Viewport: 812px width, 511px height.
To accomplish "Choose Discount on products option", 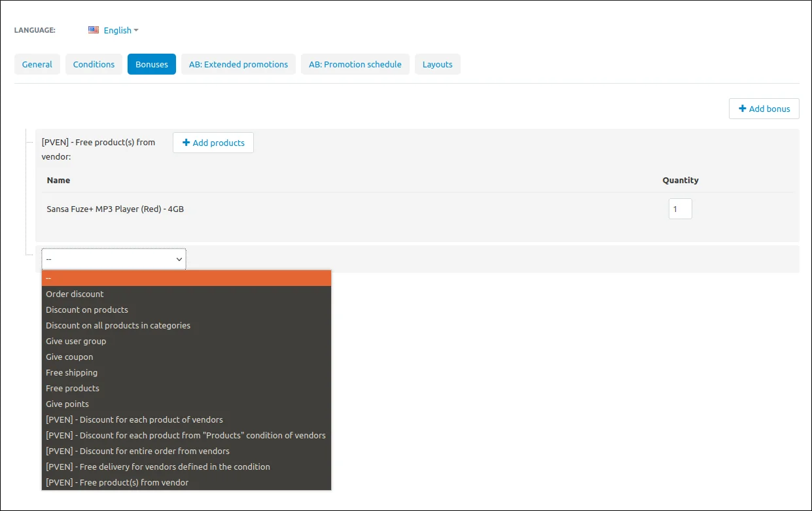I will pyautogui.click(x=186, y=309).
